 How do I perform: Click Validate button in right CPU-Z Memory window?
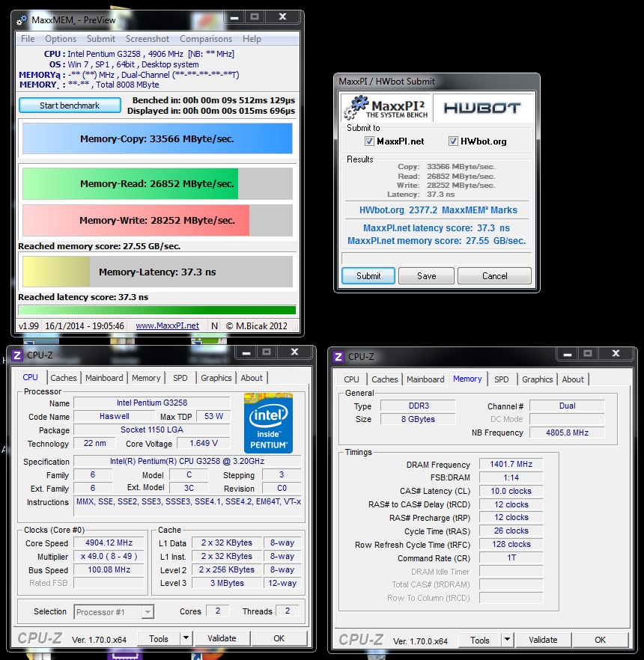pyautogui.click(x=543, y=640)
